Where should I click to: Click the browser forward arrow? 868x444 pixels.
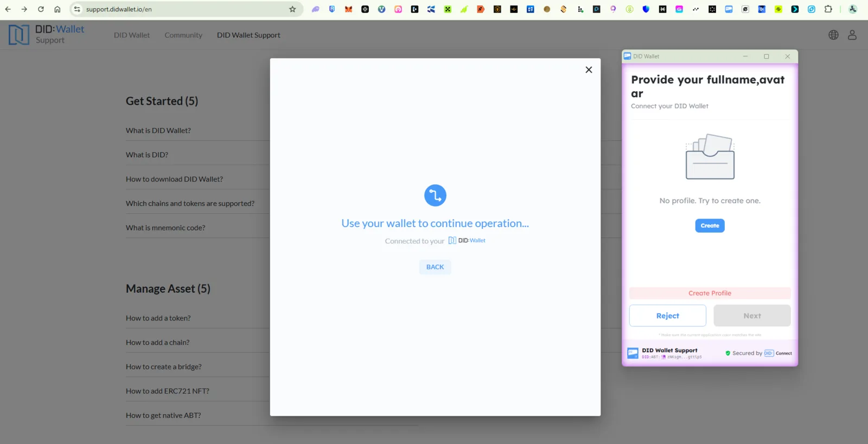pyautogui.click(x=24, y=9)
